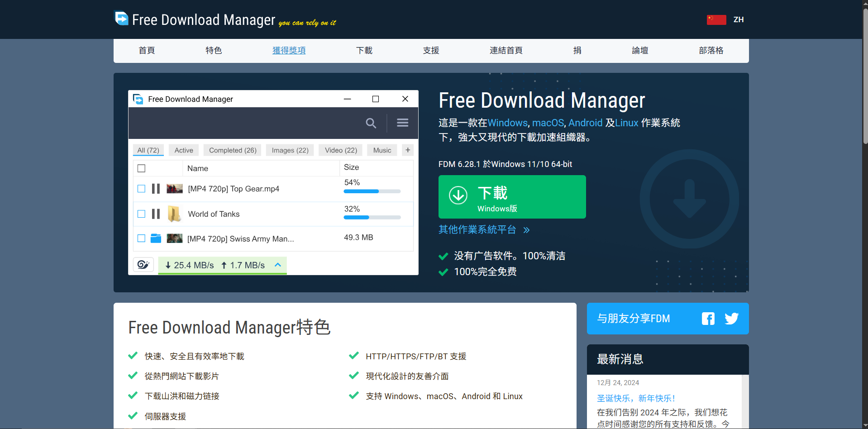Click the search magnifier icon in FDM window
868x429 pixels.
371,123
